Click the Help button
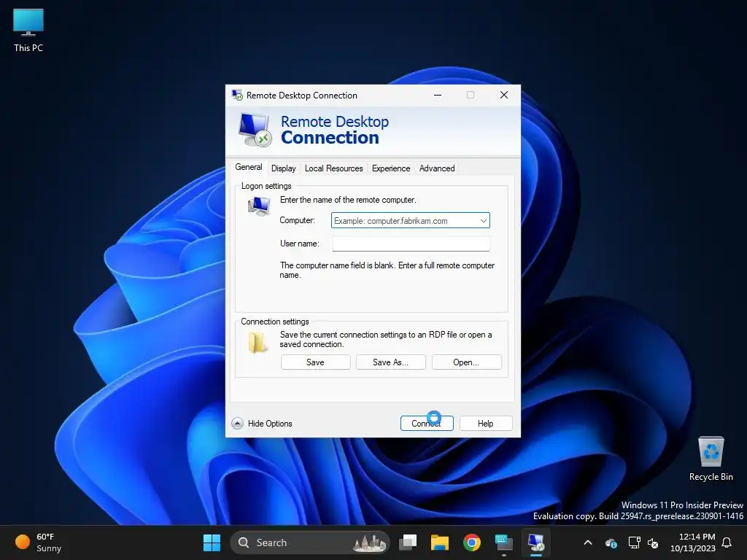Screen dimensions: 747x560 click(486, 424)
